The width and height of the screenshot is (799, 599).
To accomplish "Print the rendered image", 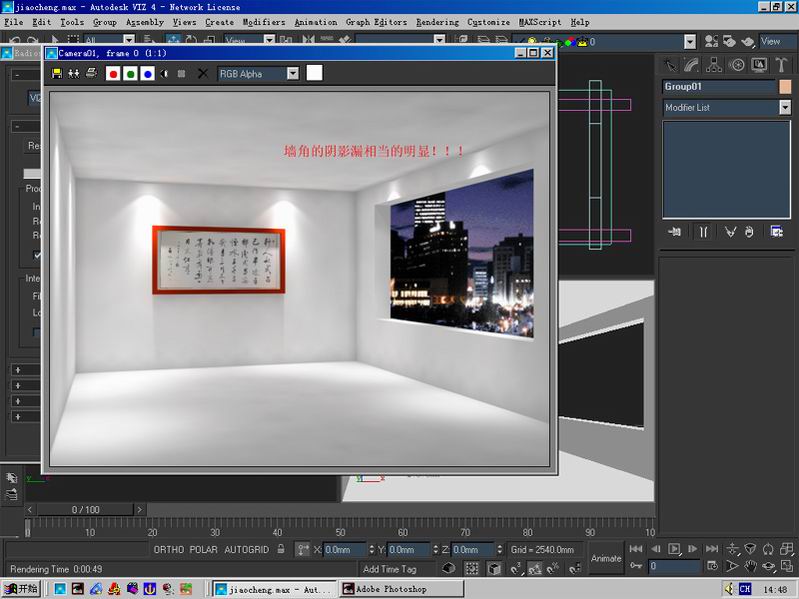I will [x=91, y=73].
